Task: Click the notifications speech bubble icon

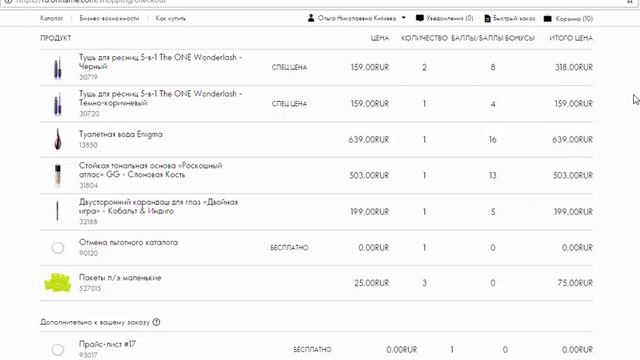Action: pyautogui.click(x=420, y=18)
